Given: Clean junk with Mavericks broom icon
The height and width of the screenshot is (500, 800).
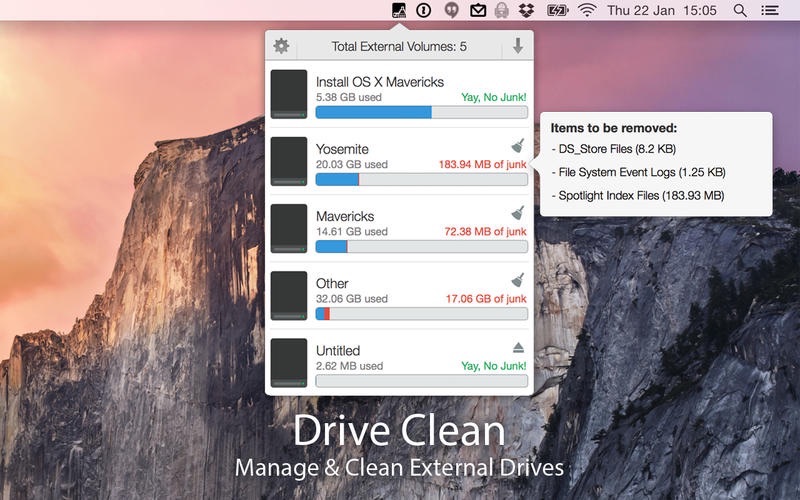Looking at the screenshot, I should (x=518, y=213).
